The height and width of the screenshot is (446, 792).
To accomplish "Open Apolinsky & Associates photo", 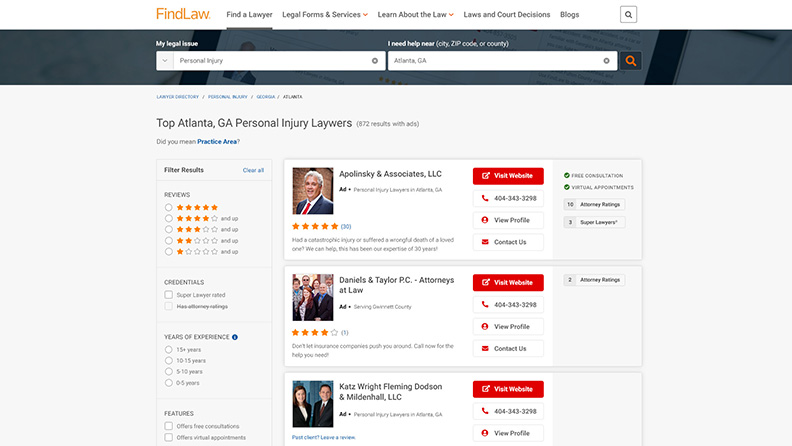I will [313, 191].
